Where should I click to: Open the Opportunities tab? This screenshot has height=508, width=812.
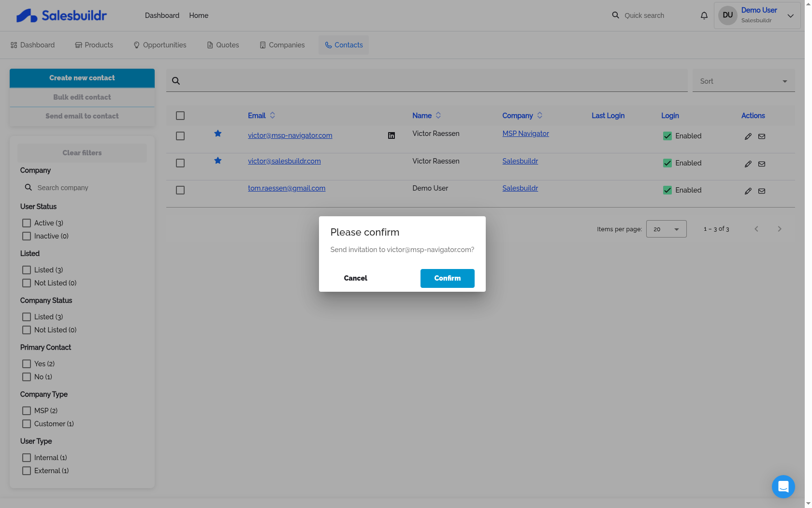(x=160, y=45)
